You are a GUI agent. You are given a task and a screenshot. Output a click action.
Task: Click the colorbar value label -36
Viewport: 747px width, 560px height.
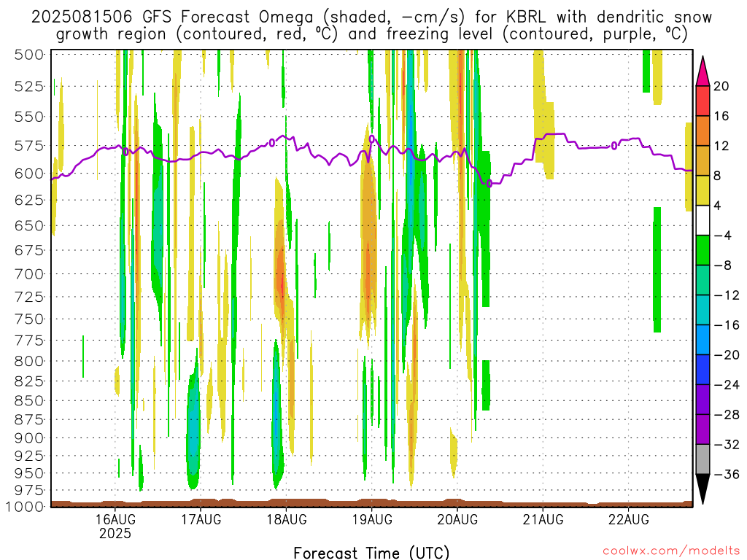click(727, 475)
